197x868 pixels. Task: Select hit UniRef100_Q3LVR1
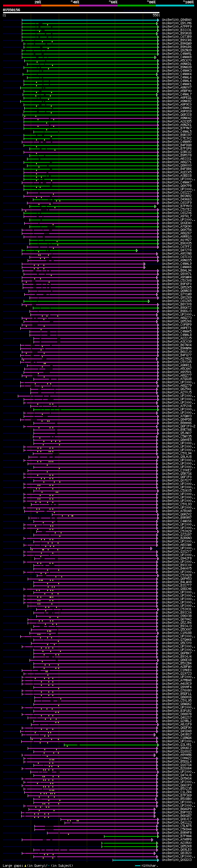pos(177,745)
